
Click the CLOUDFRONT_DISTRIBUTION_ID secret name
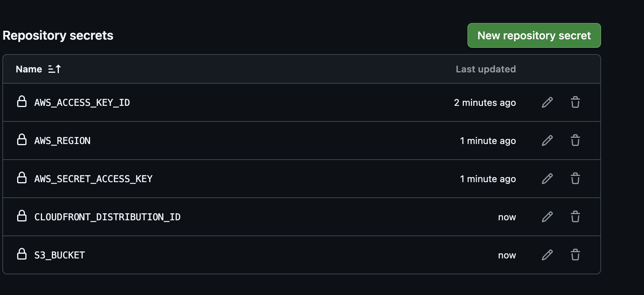coord(107,217)
